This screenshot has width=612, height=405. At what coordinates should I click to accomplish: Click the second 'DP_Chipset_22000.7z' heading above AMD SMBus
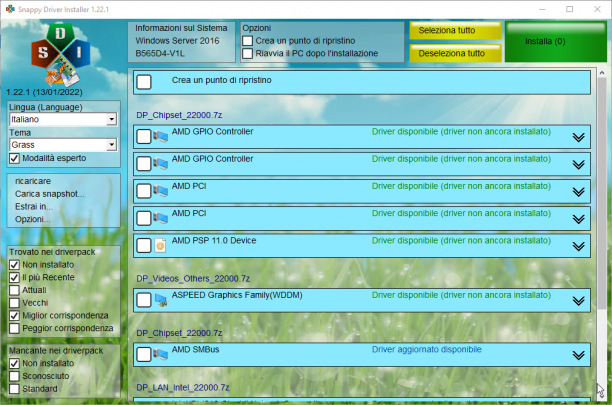(x=179, y=333)
